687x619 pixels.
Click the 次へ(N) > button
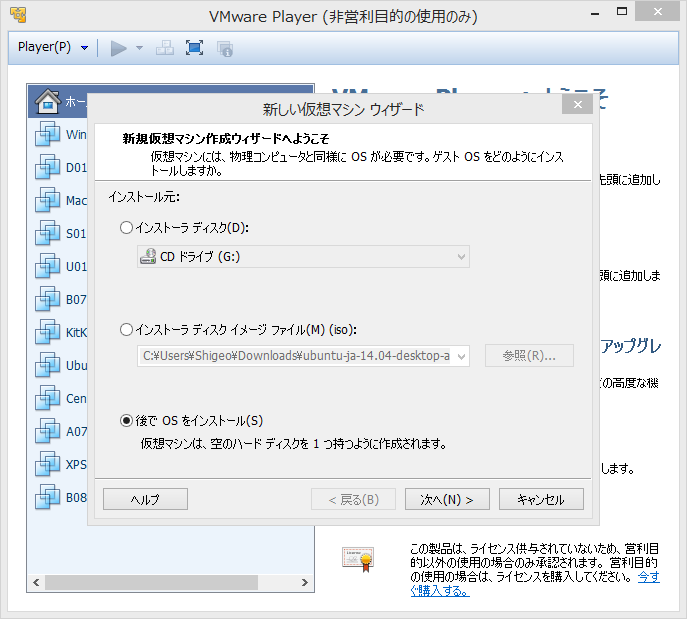pyautogui.click(x=447, y=499)
